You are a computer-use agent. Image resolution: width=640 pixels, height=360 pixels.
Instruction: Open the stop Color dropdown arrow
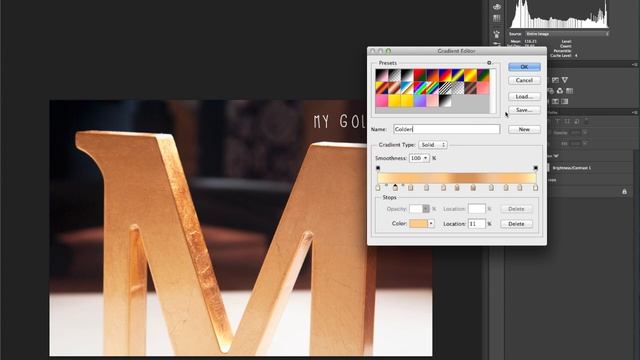[x=431, y=224]
